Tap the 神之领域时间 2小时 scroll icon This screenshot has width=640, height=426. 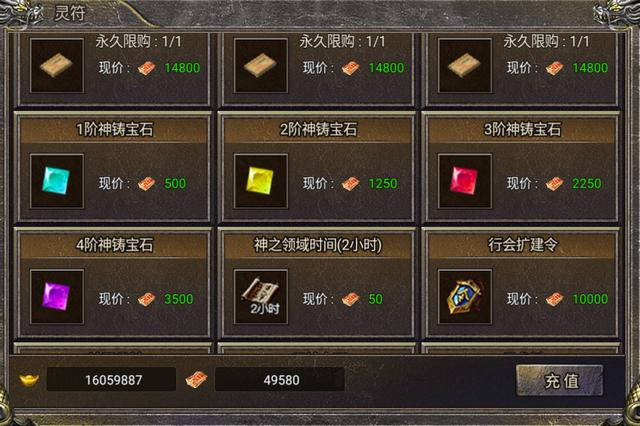pos(261,297)
